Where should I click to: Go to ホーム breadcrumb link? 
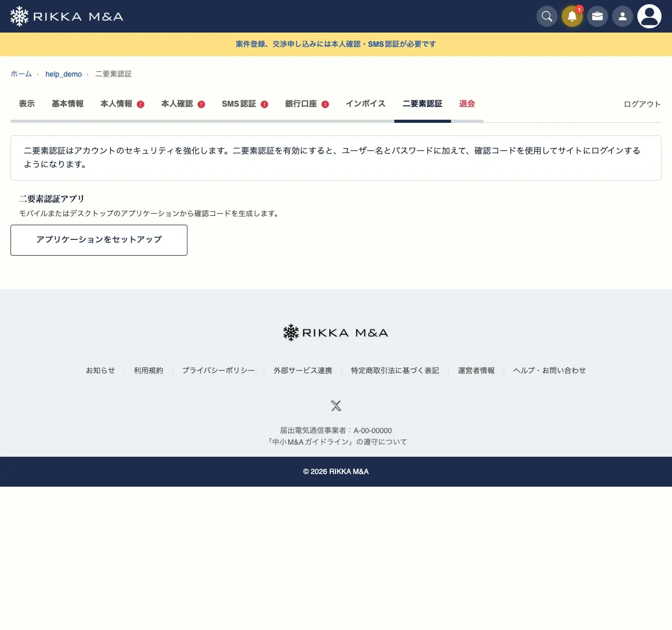pos(21,74)
